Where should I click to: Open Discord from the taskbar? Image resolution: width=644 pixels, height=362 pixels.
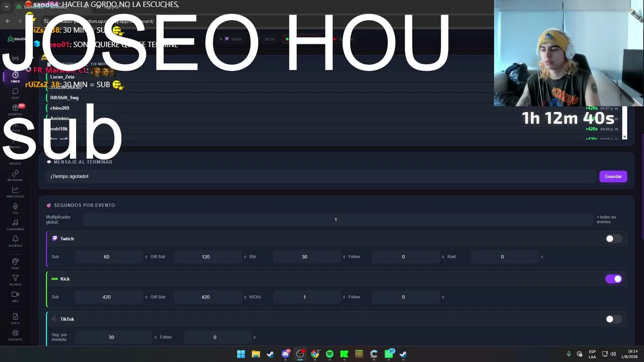[x=285, y=354]
